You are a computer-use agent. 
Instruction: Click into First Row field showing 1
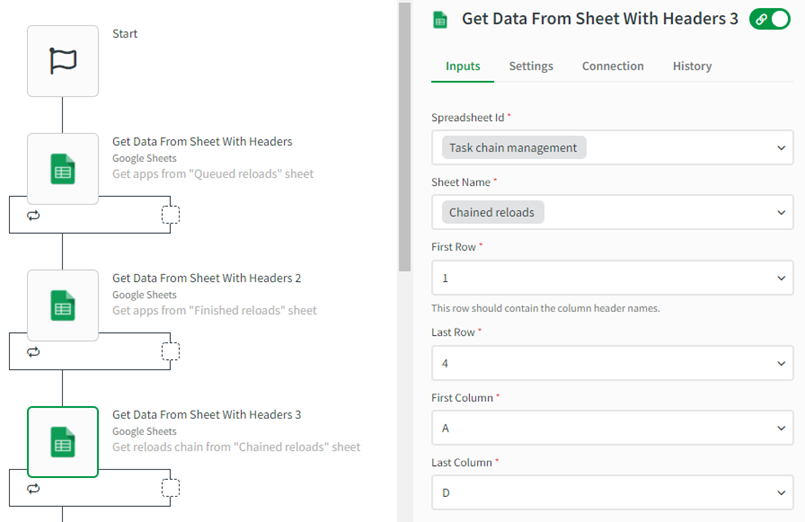point(612,278)
